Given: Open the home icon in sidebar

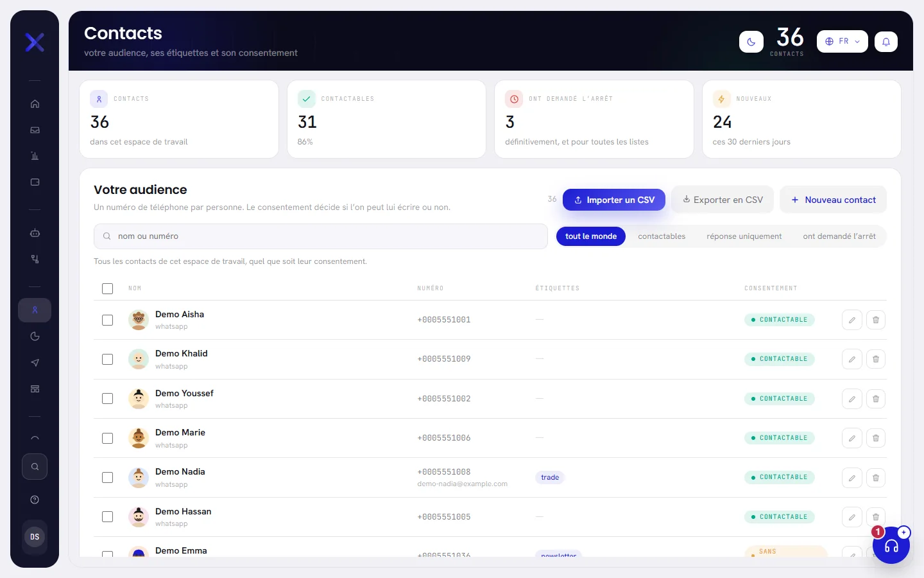Looking at the screenshot, I should click(x=35, y=104).
